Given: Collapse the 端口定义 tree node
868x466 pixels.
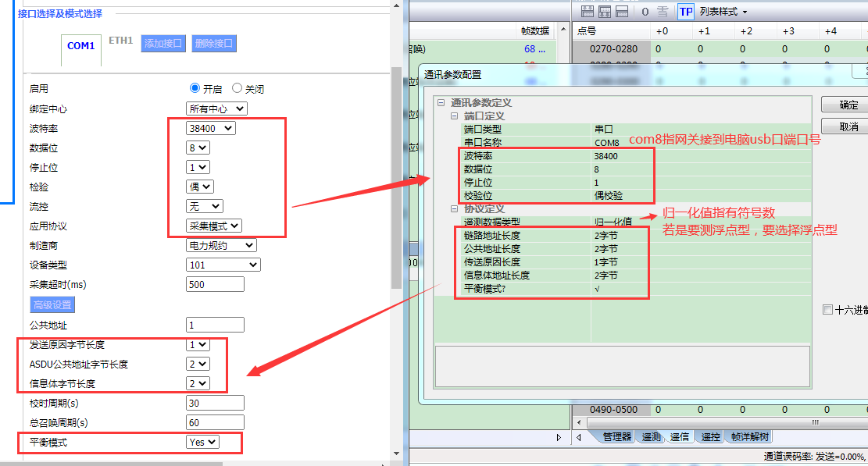Looking at the screenshot, I should (455, 116).
